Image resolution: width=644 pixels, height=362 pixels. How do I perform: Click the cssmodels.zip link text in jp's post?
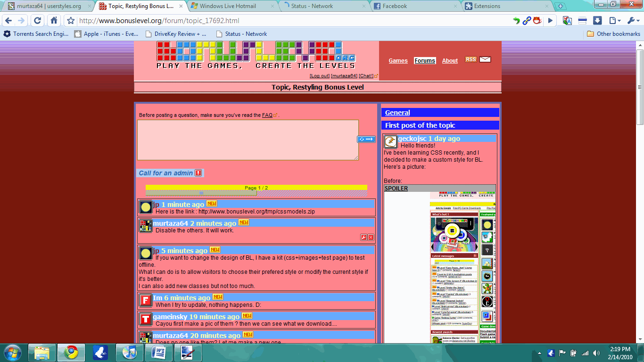pos(257,212)
